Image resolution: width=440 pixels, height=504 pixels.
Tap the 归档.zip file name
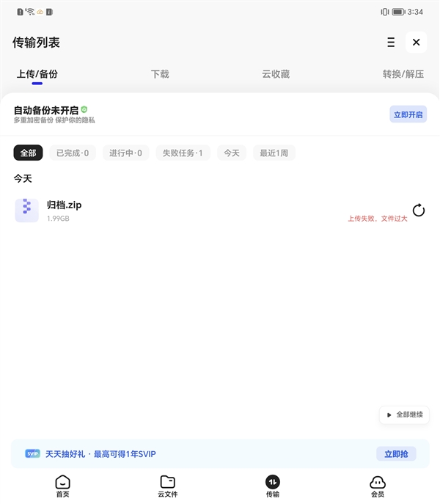65,205
